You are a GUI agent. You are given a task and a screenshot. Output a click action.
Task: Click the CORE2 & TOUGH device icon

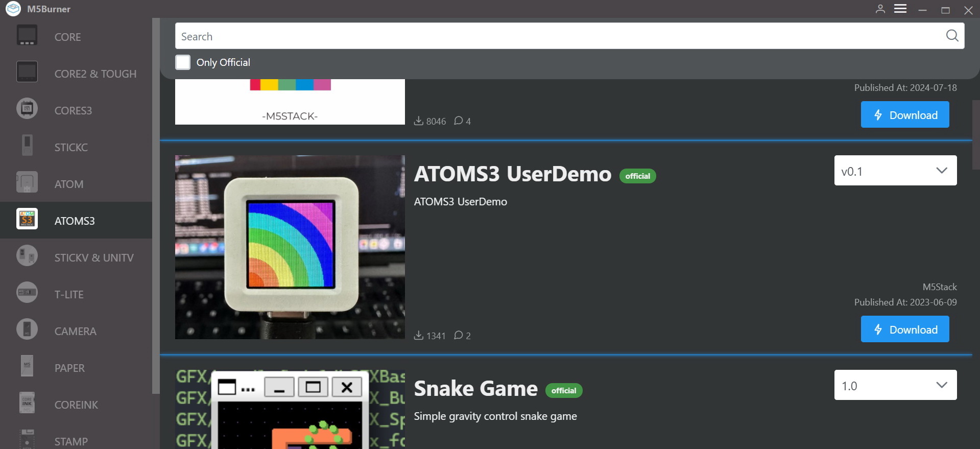point(27,72)
